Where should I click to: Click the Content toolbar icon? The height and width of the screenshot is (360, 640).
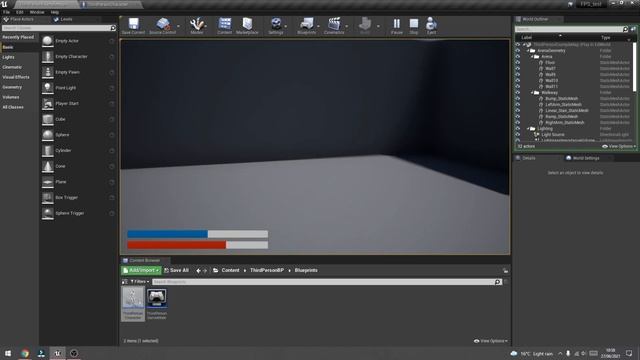pyautogui.click(x=224, y=24)
